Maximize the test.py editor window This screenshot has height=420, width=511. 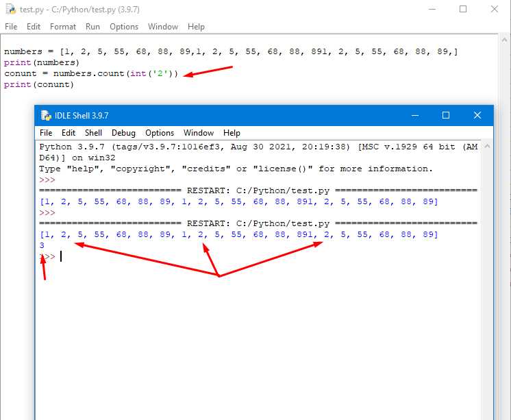pyautogui.click(x=463, y=9)
